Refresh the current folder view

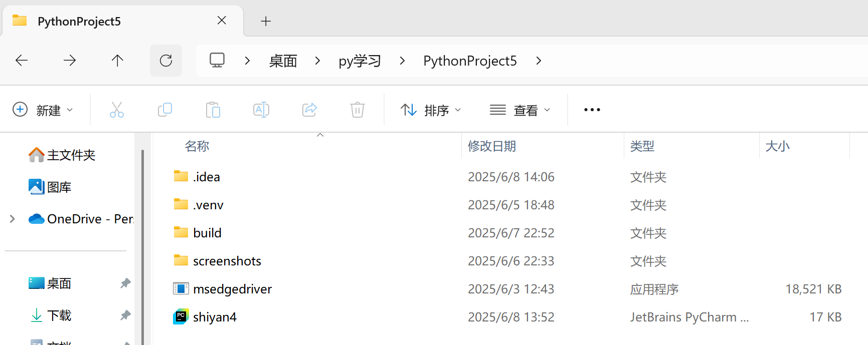pos(166,61)
